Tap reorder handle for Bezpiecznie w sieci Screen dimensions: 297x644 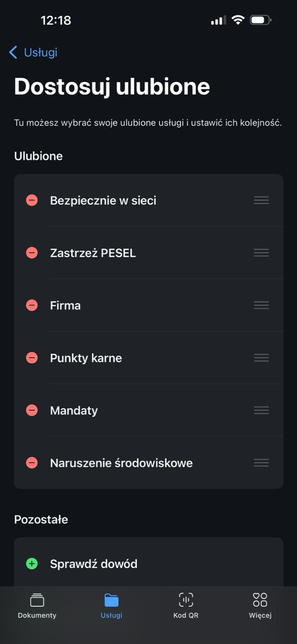(x=261, y=200)
